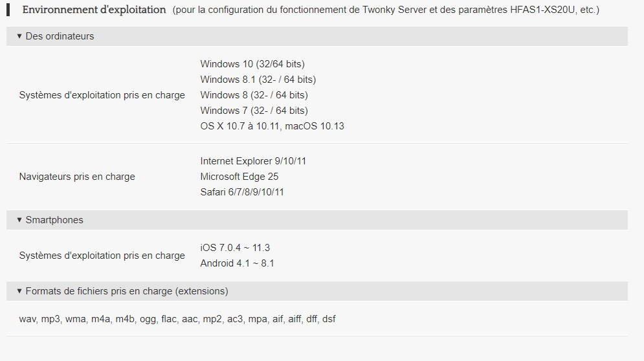
Task: Click the Windows 7 entry
Action: [254, 111]
